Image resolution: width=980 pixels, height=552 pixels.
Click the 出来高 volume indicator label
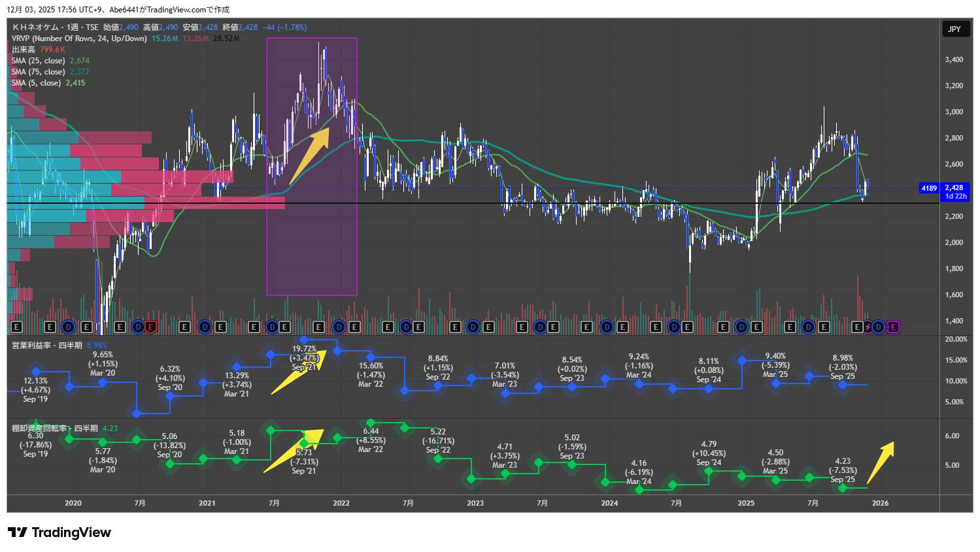24,50
